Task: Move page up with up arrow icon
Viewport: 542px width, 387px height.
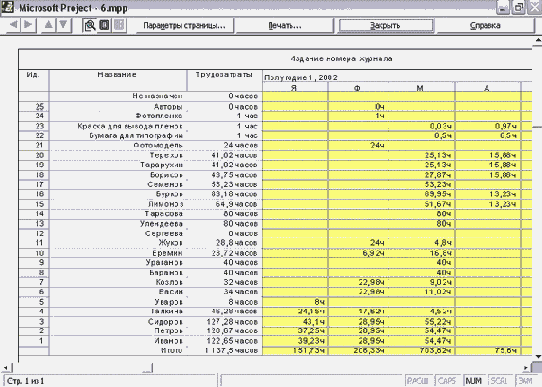Action: (48, 25)
